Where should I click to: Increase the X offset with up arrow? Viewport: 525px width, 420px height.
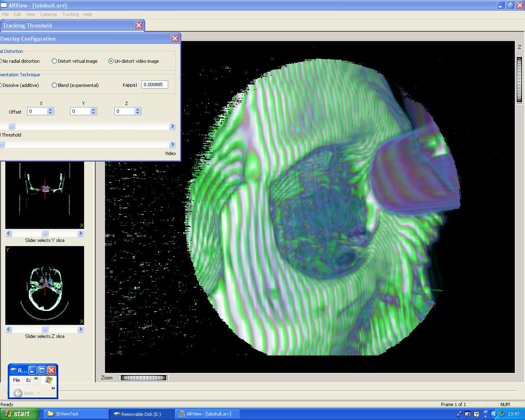coord(50,110)
